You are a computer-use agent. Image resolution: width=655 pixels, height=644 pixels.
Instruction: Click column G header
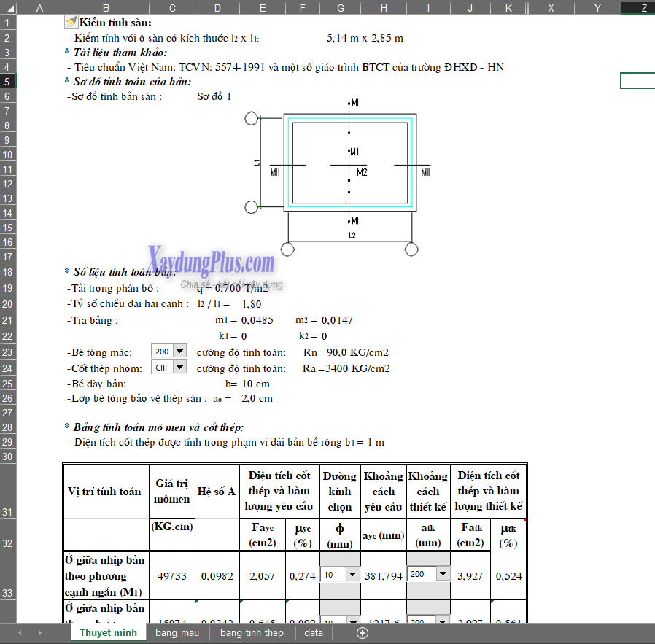(x=341, y=8)
